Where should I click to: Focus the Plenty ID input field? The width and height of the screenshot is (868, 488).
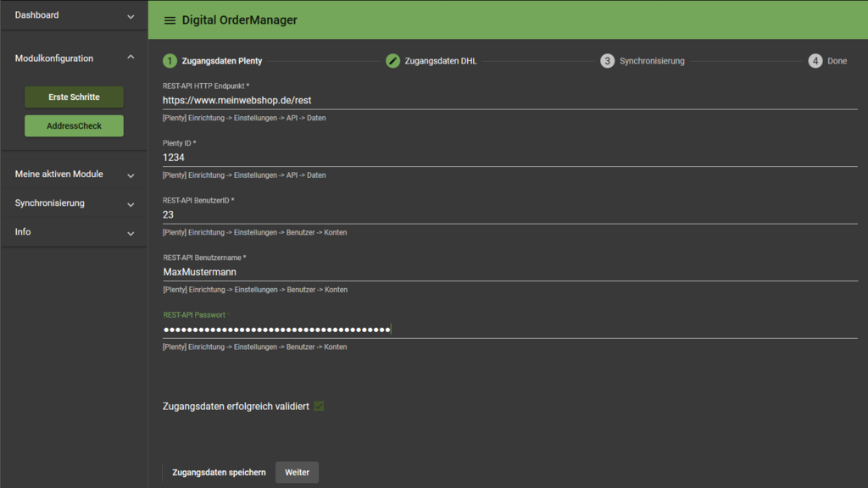(x=509, y=158)
